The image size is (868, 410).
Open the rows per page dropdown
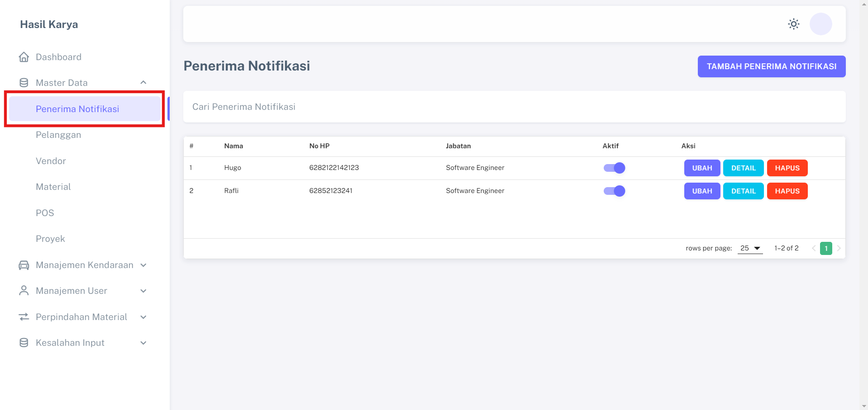point(750,248)
